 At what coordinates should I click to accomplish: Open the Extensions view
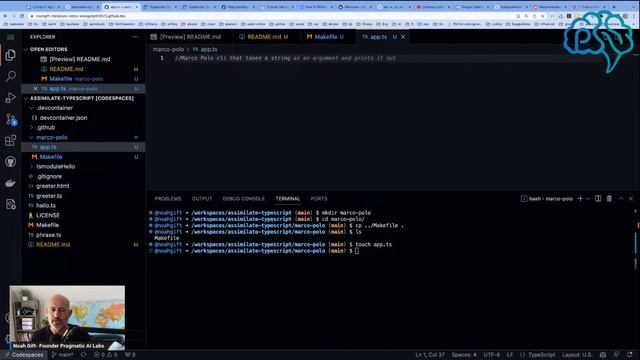[x=11, y=140]
